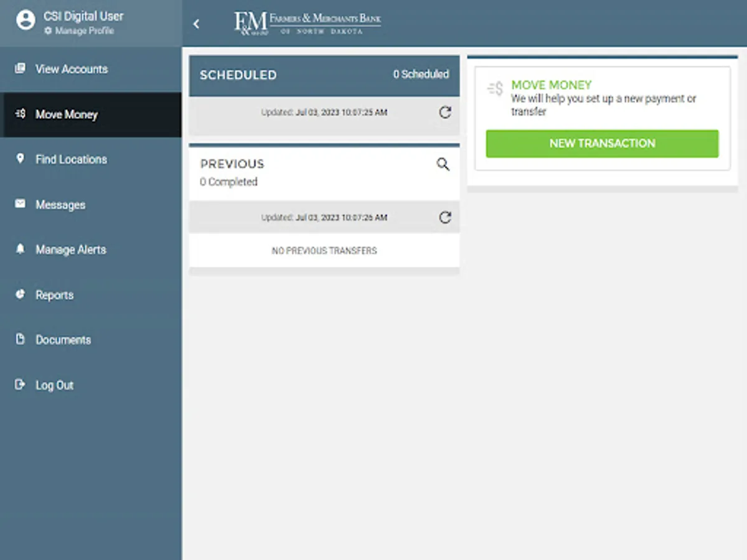Select the Find Locations pin icon
747x560 pixels.
tap(19, 159)
